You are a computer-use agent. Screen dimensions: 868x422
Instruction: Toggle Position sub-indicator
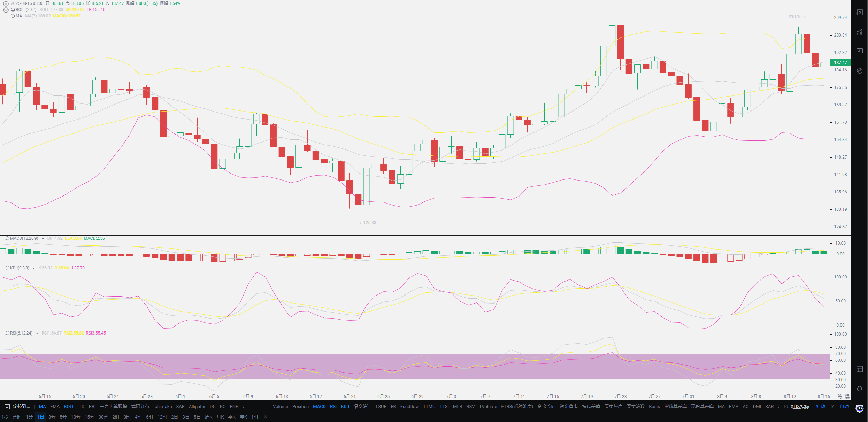(x=300, y=407)
